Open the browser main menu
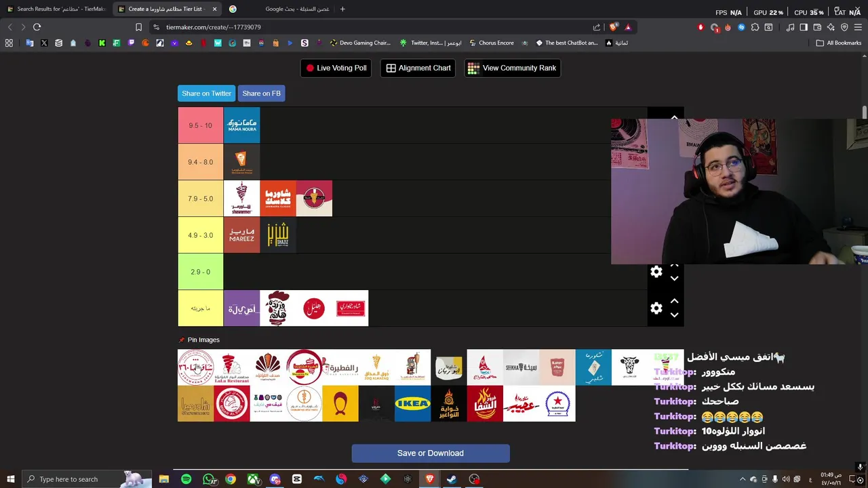Screen dimensions: 868x488 pos(858,27)
